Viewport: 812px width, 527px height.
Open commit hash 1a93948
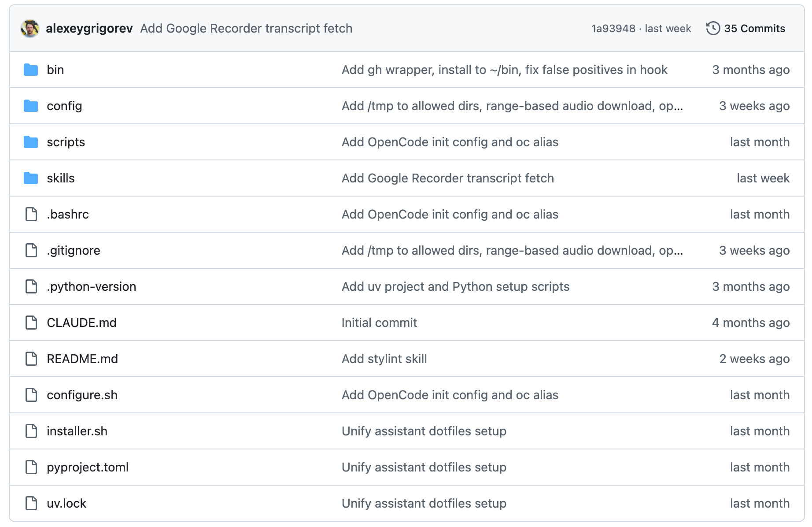613,29
